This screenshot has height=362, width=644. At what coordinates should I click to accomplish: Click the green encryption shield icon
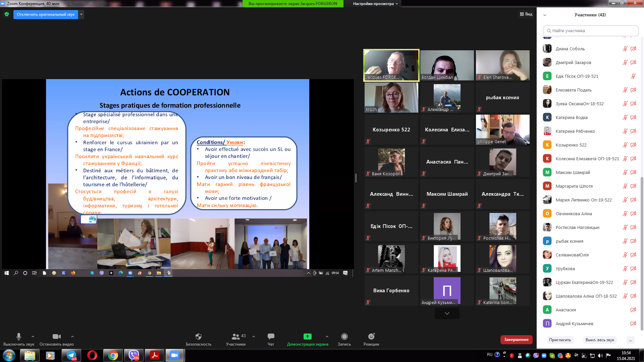point(7,14)
